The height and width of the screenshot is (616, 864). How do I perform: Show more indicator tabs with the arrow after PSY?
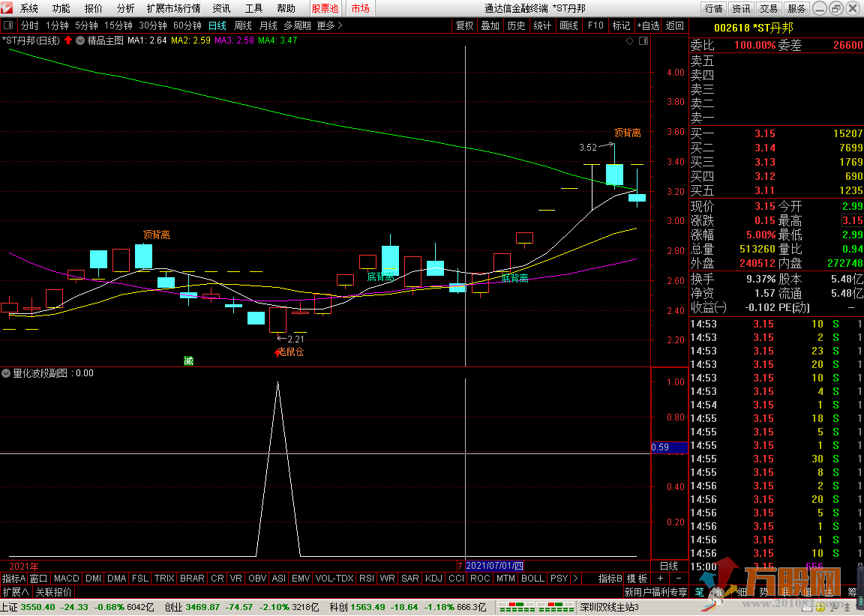tap(576, 578)
